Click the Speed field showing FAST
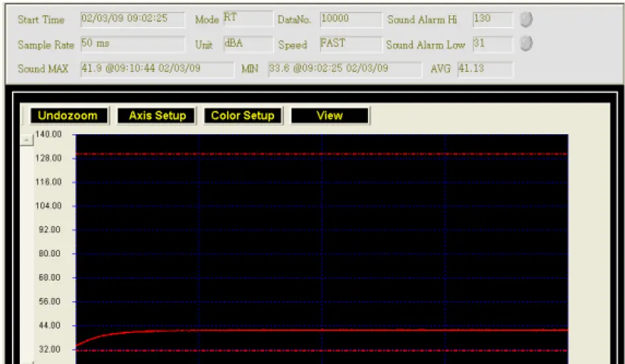Image resolution: width=625 pixels, height=364 pixels. (351, 44)
